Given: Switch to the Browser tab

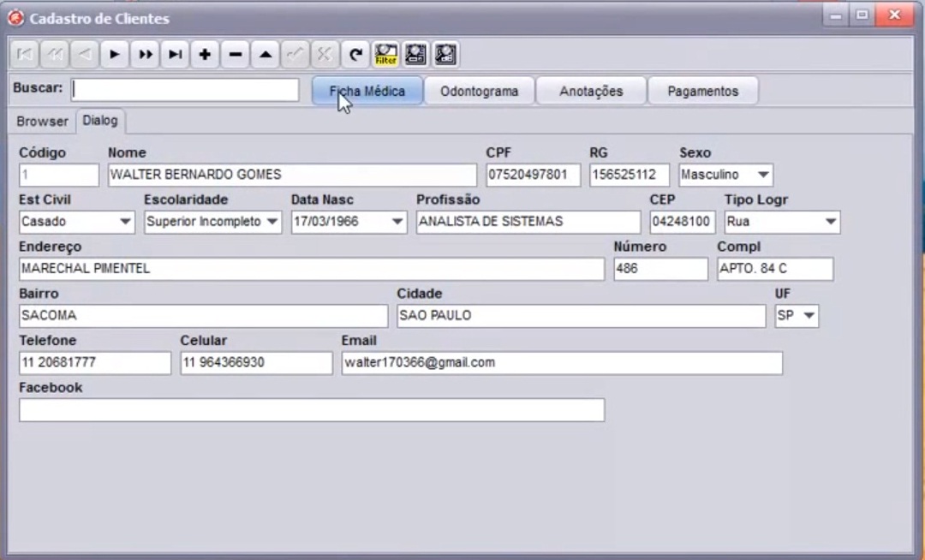Looking at the screenshot, I should (42, 121).
